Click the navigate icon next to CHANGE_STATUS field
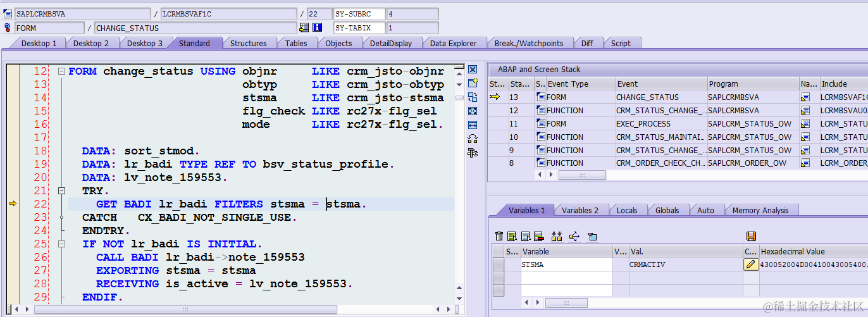 [304, 28]
